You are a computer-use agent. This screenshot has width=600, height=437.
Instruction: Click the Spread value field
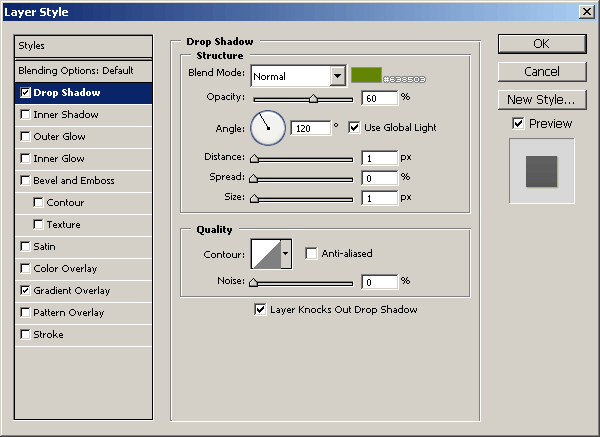pos(380,178)
